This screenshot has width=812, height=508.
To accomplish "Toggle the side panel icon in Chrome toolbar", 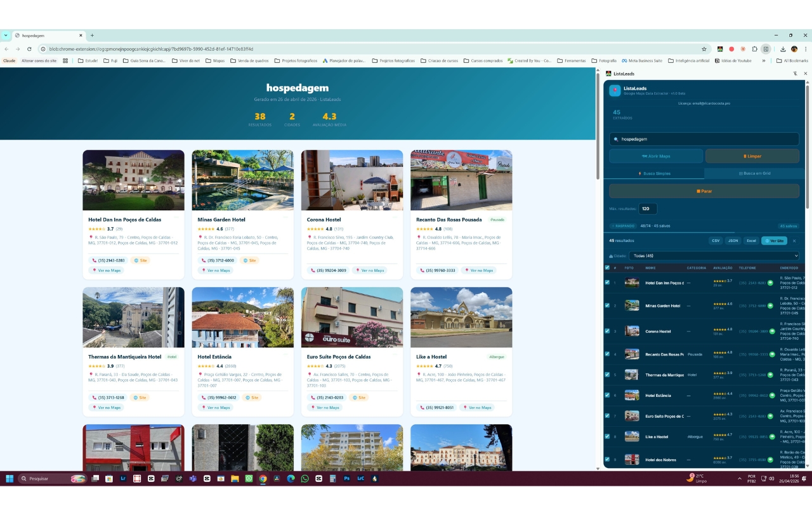I will [766, 49].
